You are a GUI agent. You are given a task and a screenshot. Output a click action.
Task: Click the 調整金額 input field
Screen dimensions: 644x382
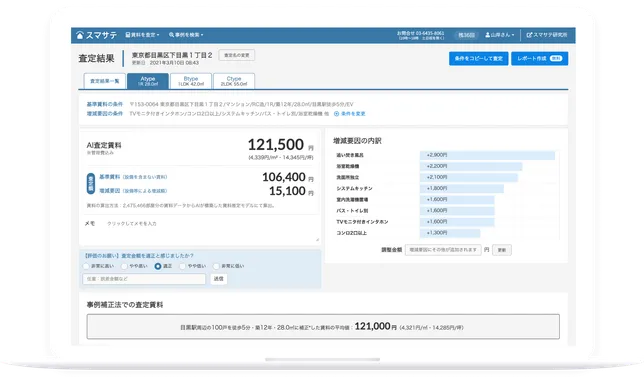(x=443, y=250)
